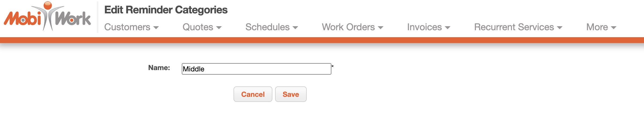Open the Schedules menu

coord(268,27)
